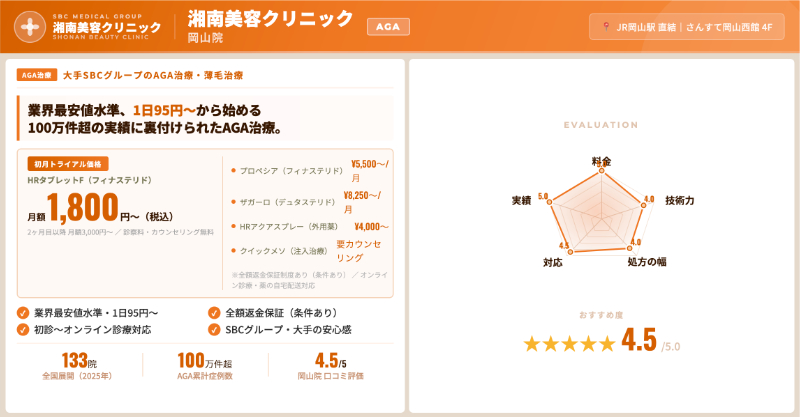Image resolution: width=800 pixels, height=418 pixels.
Task: Click the Shonan Beauty Clinic plus logo icon
Action: [32, 27]
